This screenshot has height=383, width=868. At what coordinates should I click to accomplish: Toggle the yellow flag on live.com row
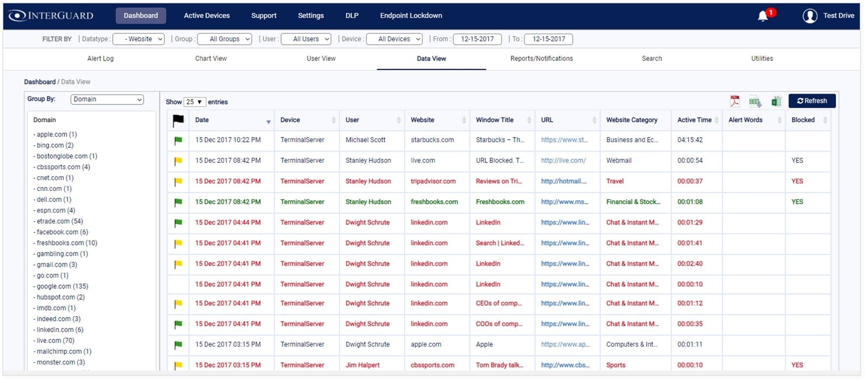pos(178,161)
